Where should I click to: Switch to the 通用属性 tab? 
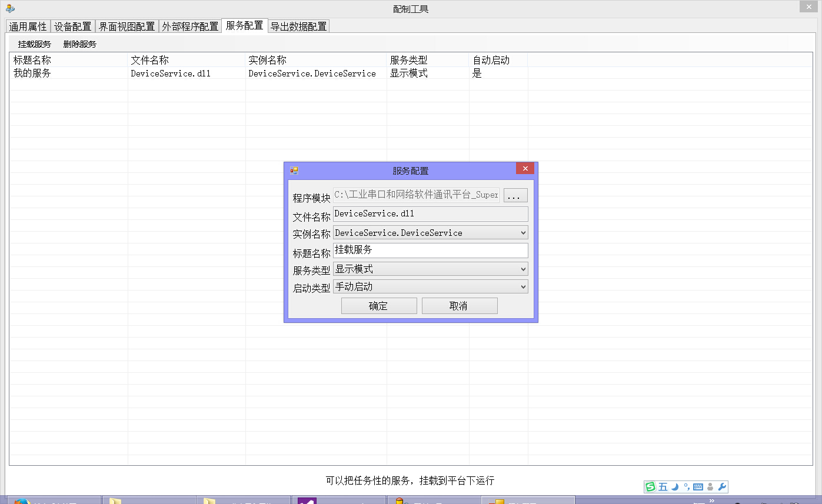pyautogui.click(x=28, y=26)
